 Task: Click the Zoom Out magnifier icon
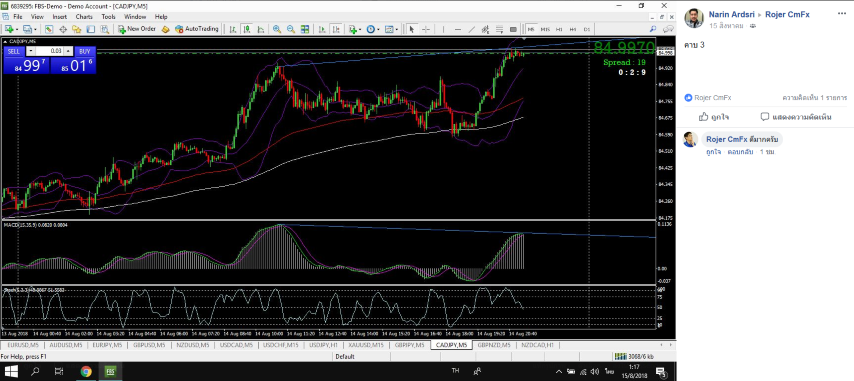291,29
